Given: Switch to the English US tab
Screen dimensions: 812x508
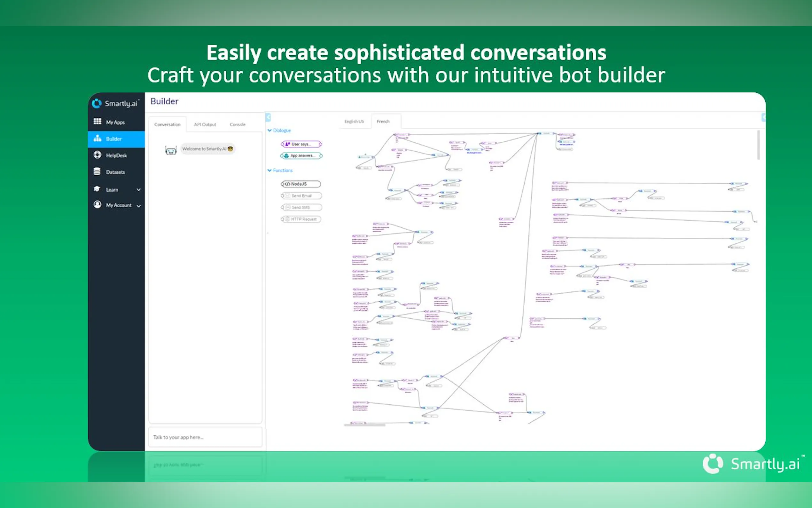Looking at the screenshot, I should tap(354, 121).
